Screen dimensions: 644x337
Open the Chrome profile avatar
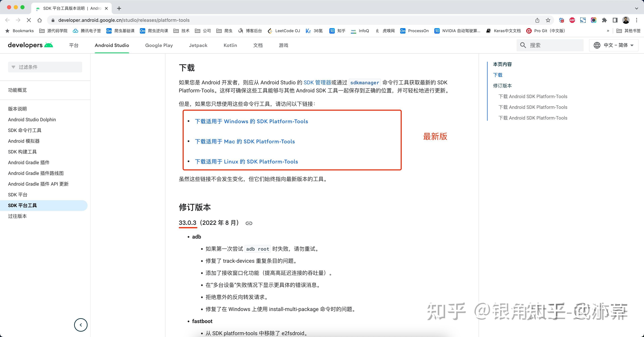[x=626, y=20]
